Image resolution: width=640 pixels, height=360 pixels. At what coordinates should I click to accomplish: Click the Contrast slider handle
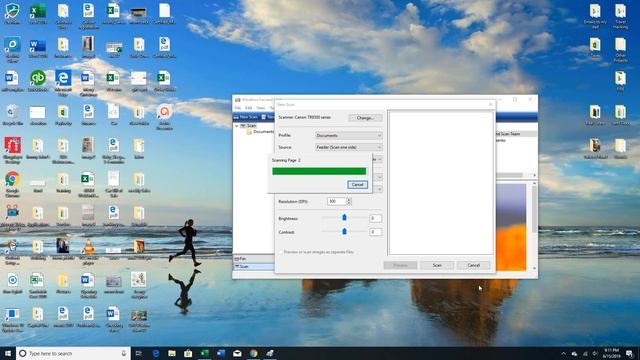(x=344, y=231)
